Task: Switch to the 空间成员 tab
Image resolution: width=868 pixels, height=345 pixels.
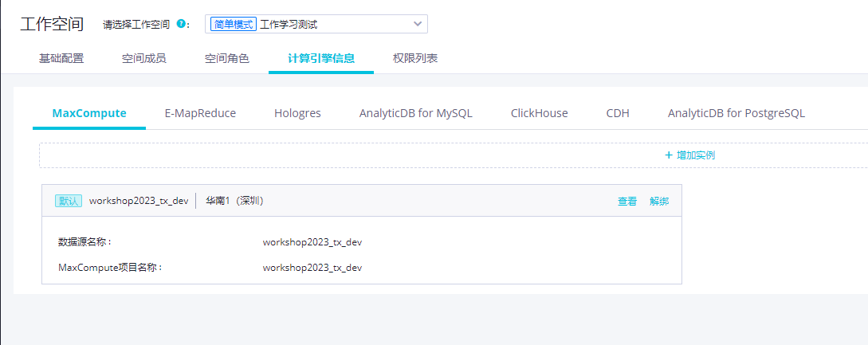Action: click(x=144, y=58)
